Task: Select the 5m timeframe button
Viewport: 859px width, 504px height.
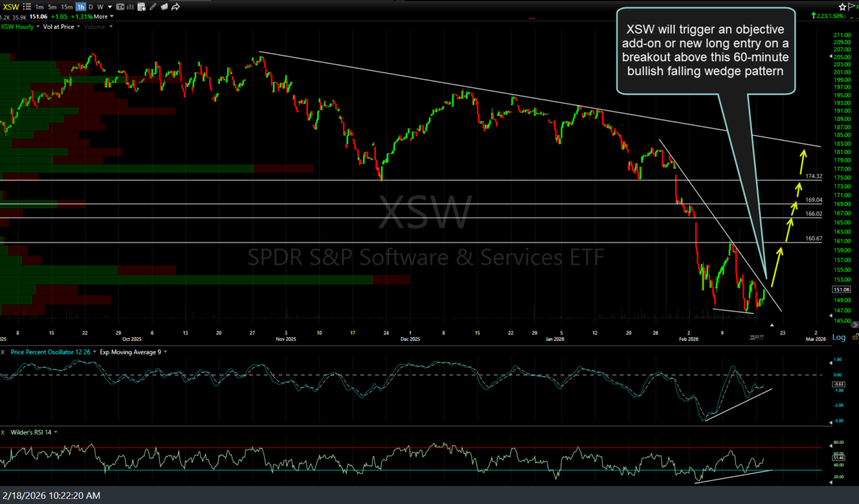Action: [x=52, y=6]
